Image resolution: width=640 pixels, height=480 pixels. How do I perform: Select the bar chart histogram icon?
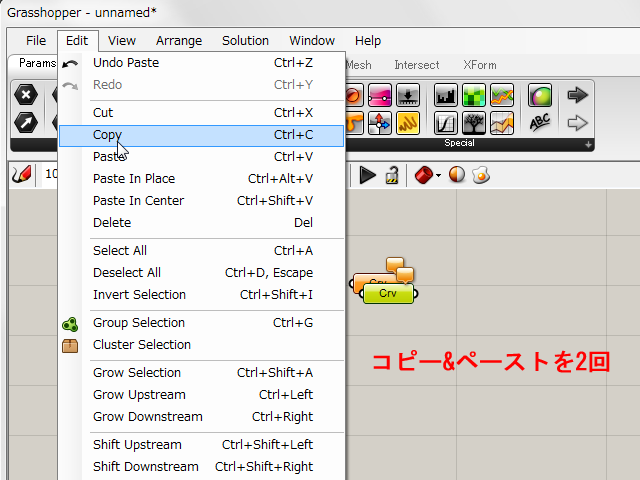(446, 96)
